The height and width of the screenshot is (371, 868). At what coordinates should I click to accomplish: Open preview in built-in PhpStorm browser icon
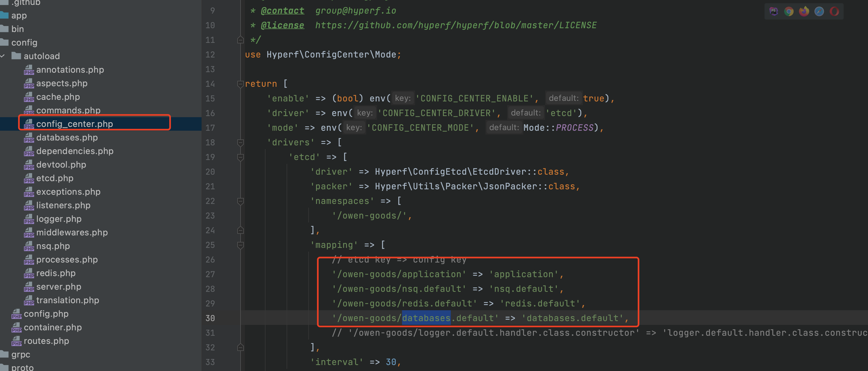click(x=774, y=11)
